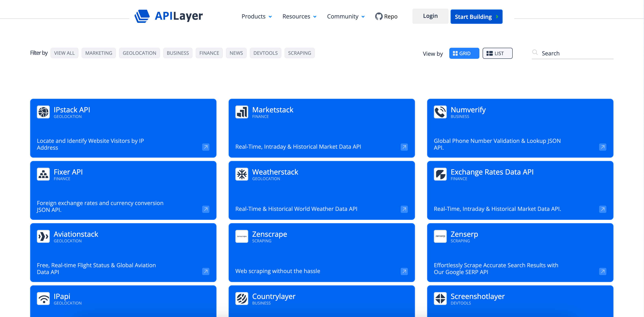Viewport: 644px width, 317px height.
Task: Filter by BUSINESS category
Action: pyautogui.click(x=178, y=53)
